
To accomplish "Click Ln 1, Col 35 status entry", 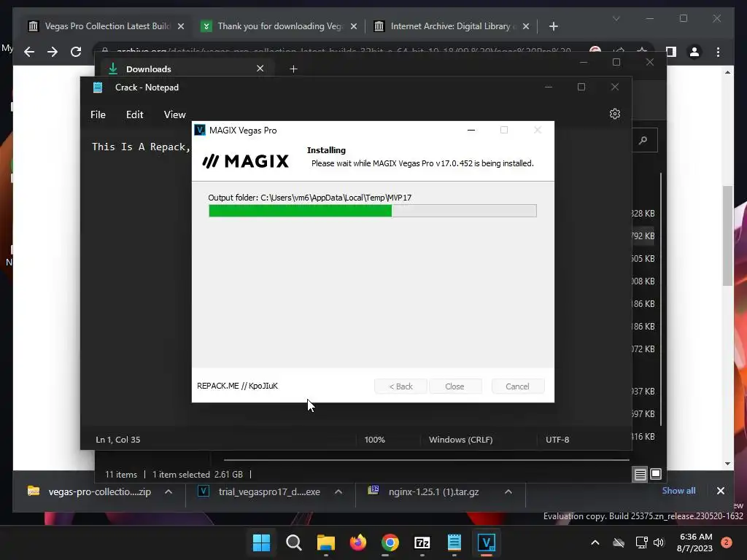I will click(x=117, y=440).
